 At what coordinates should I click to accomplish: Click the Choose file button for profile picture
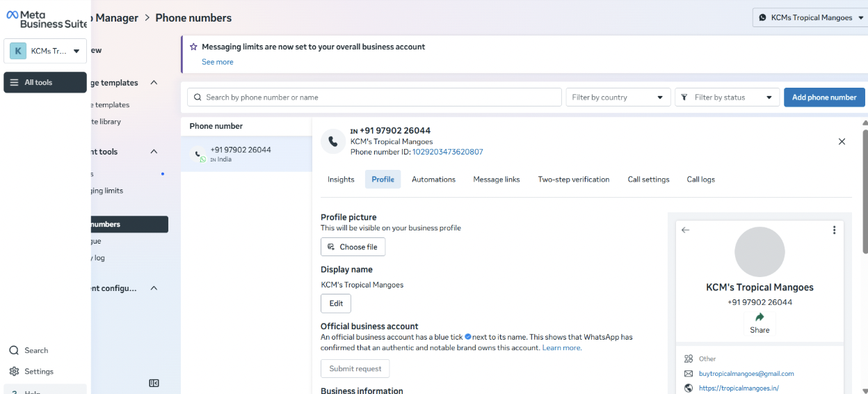coord(353,246)
